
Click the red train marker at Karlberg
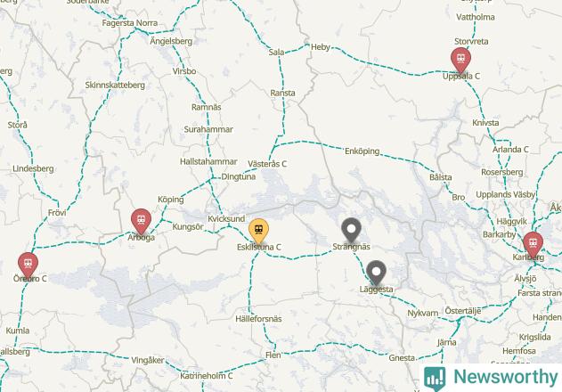[x=533, y=243]
